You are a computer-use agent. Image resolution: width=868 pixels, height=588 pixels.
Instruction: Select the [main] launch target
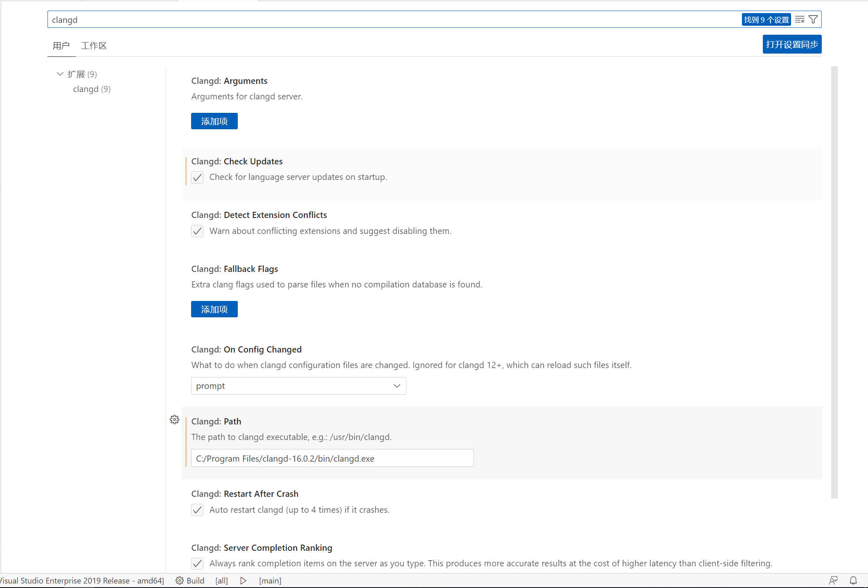point(270,581)
